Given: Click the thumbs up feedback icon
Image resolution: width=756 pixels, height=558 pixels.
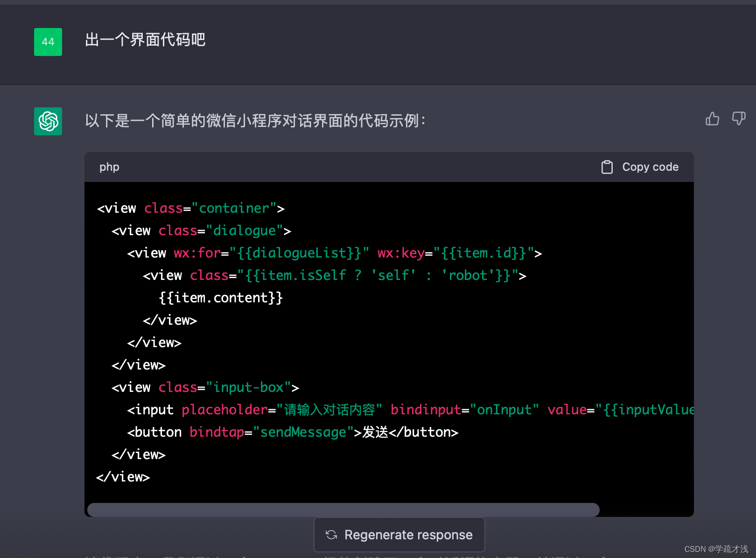Looking at the screenshot, I should click(712, 119).
